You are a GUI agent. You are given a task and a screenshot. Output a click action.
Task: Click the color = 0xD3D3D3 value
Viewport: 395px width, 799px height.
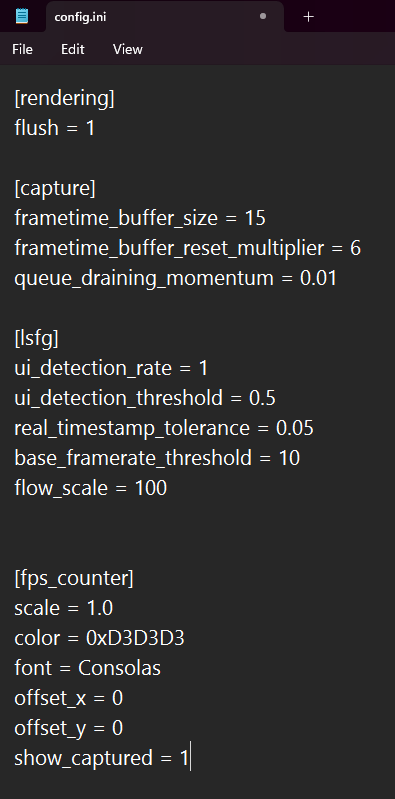(x=135, y=638)
